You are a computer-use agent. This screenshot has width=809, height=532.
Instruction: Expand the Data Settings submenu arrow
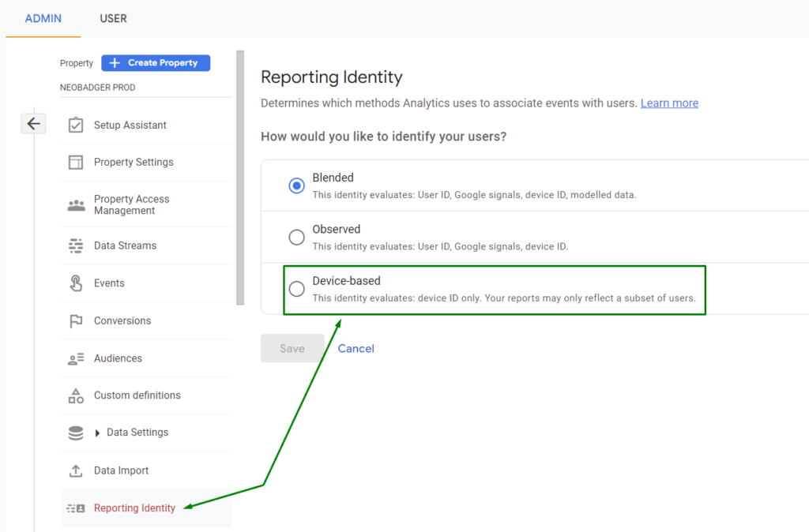[x=97, y=433]
